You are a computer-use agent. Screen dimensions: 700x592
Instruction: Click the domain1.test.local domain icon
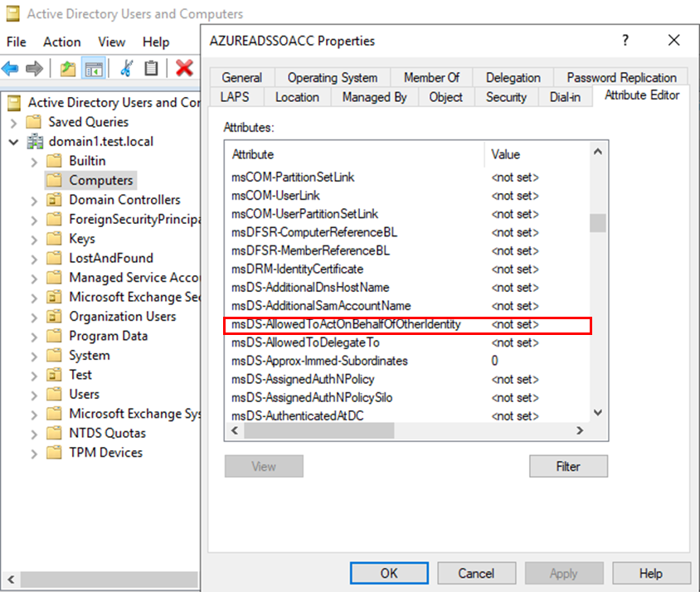35,142
